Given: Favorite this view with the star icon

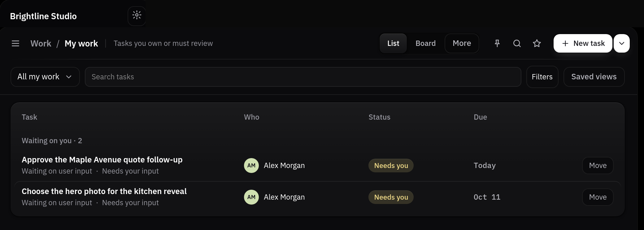Looking at the screenshot, I should (537, 43).
